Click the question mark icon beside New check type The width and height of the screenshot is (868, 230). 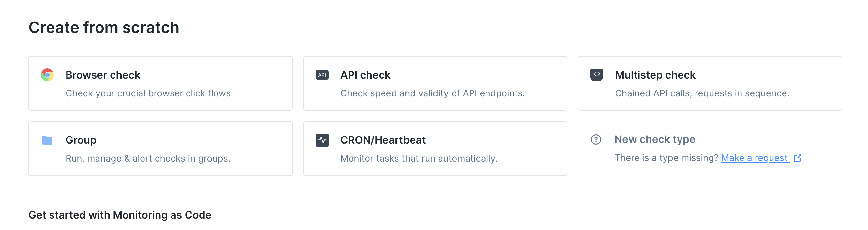pyautogui.click(x=596, y=139)
